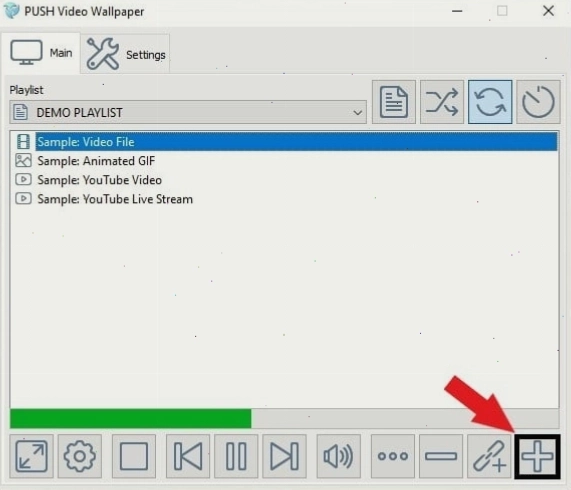
Task: Add a URL with the link plus button
Action: coord(489,456)
